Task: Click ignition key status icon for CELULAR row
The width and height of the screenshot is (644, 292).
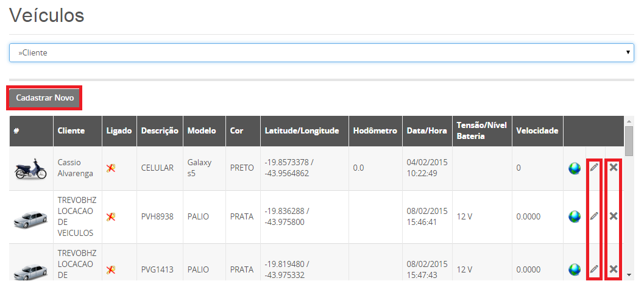Action: coord(110,168)
